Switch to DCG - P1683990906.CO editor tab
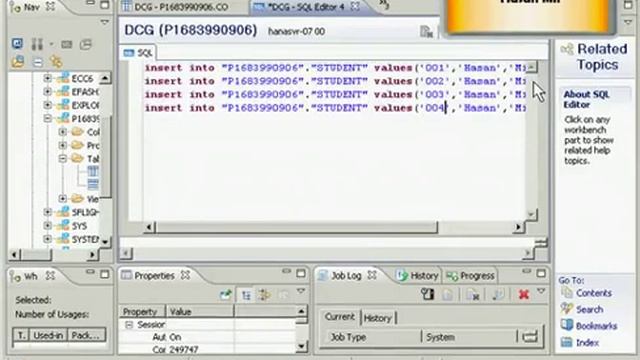The image size is (640, 360). pos(181,7)
